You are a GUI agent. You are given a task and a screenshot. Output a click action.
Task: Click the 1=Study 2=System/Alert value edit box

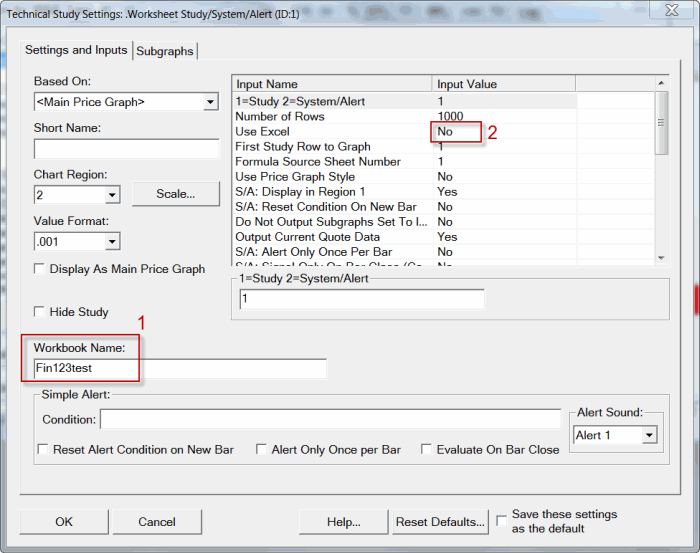click(362, 299)
